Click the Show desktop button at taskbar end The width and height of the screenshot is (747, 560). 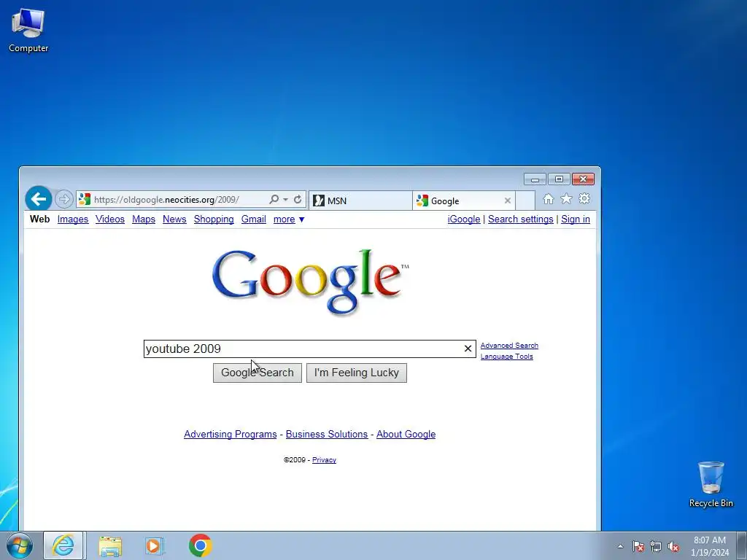point(741,545)
